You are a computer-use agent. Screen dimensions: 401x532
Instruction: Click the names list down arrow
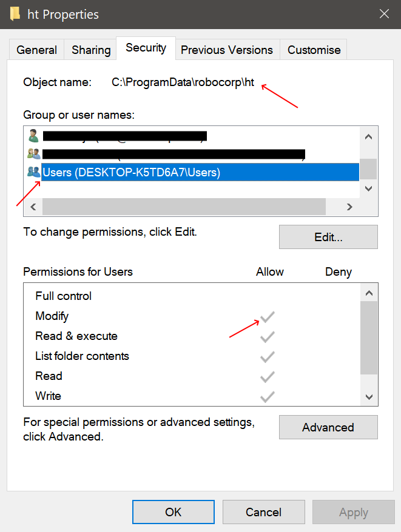(368, 188)
